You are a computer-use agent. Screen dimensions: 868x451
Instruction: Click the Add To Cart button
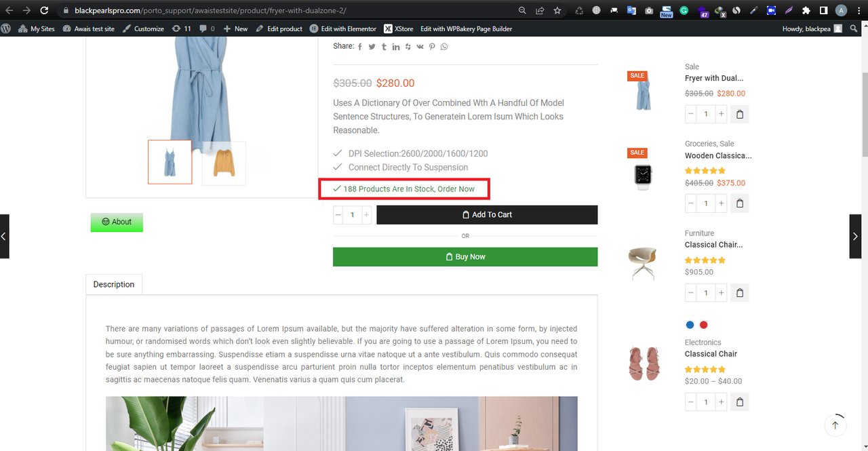click(487, 215)
